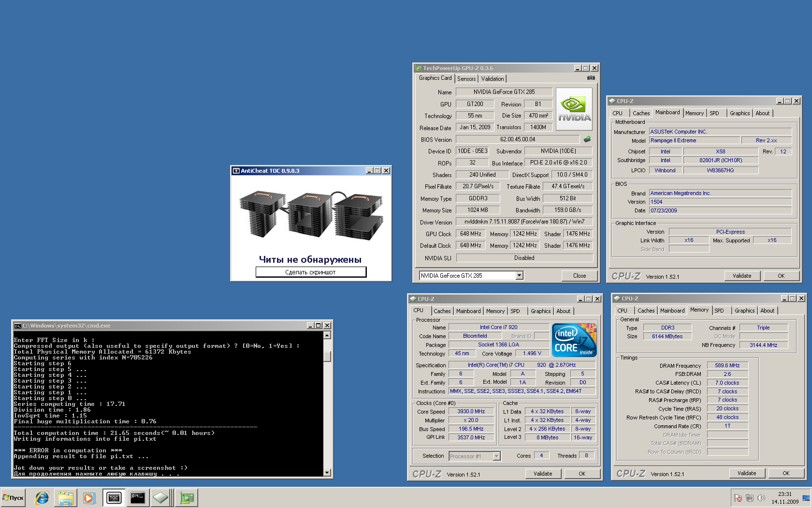
Task: Open Graphics tab in CPU-Z Processor window
Action: click(x=540, y=311)
